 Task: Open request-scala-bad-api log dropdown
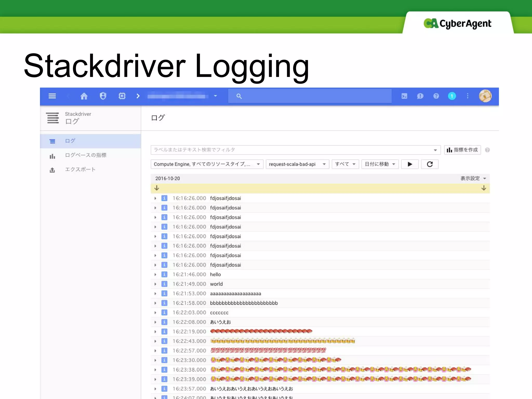click(x=297, y=164)
